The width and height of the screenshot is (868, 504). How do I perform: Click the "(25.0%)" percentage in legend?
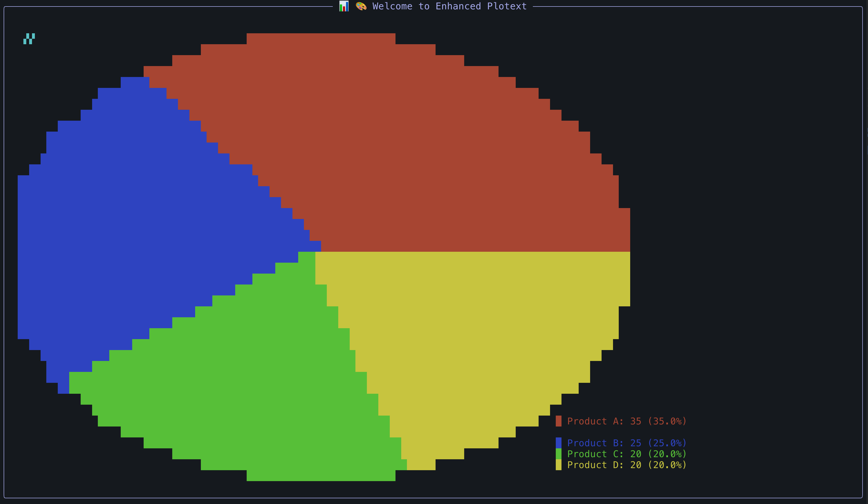[667, 443]
